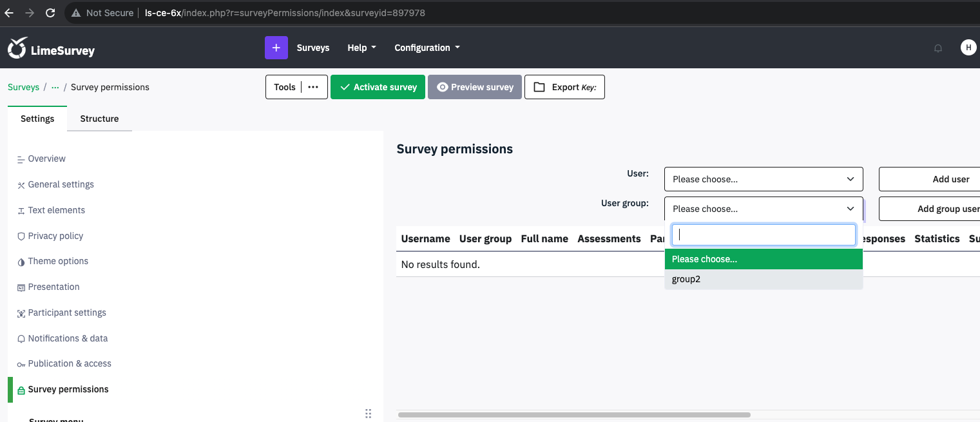Click the three-dots icon next to Tools
The width and height of the screenshot is (980, 422).
313,87
